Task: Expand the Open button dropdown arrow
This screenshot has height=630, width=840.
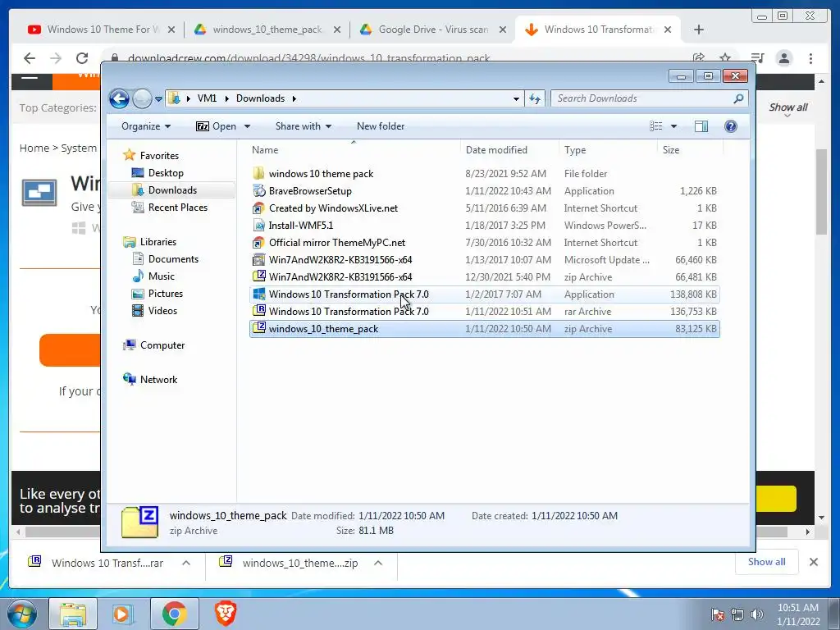Action: point(248,126)
